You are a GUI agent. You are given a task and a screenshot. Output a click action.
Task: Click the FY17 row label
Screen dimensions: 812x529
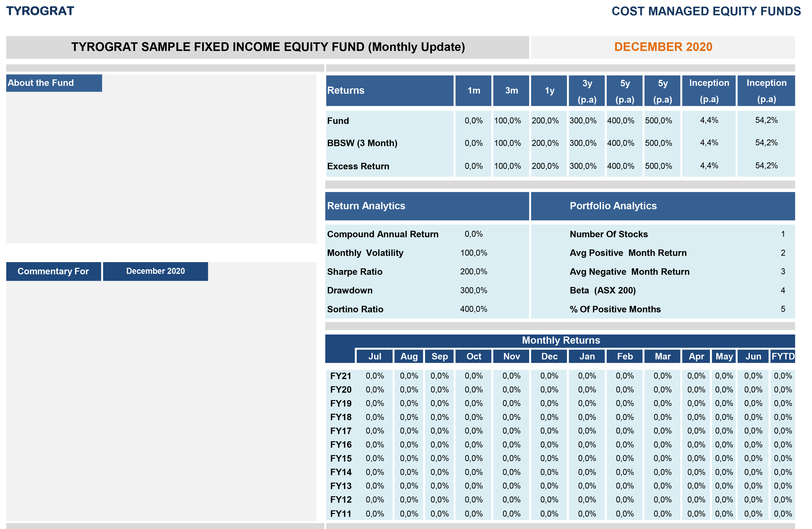[x=340, y=431]
